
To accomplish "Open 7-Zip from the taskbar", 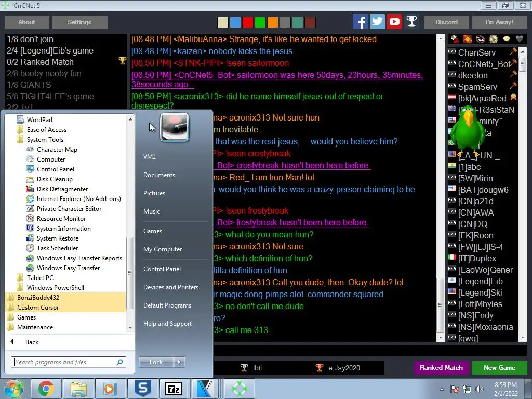I will tap(174, 389).
